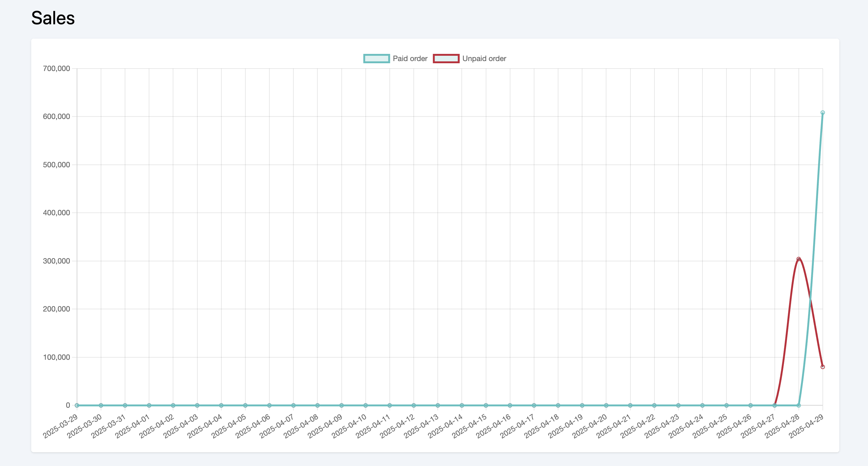Click the 700,000 y-axis label
The width and height of the screenshot is (868, 466).
[56, 68]
